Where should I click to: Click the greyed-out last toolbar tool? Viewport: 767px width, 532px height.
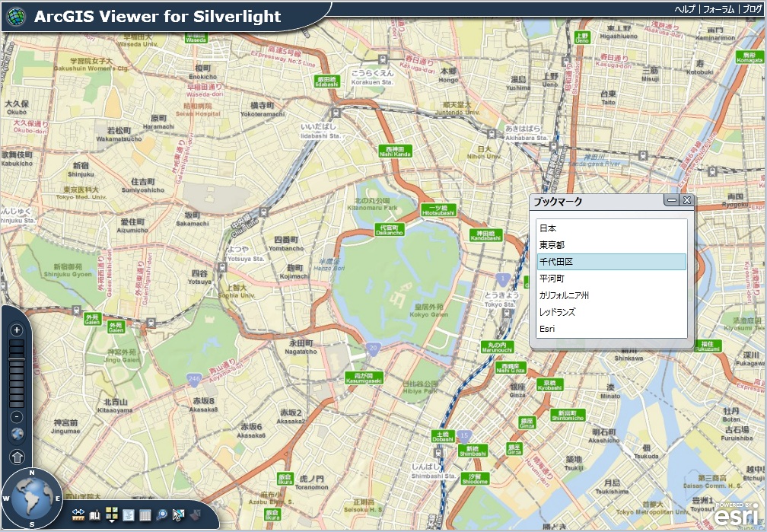pos(195,514)
